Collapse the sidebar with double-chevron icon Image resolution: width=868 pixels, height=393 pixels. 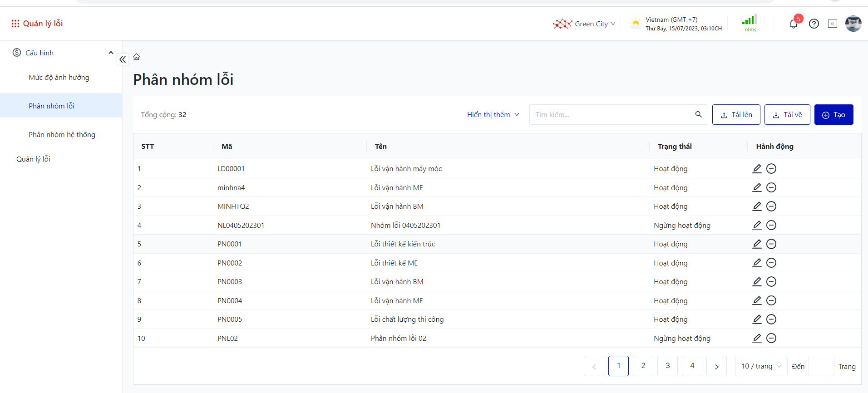[x=123, y=59]
